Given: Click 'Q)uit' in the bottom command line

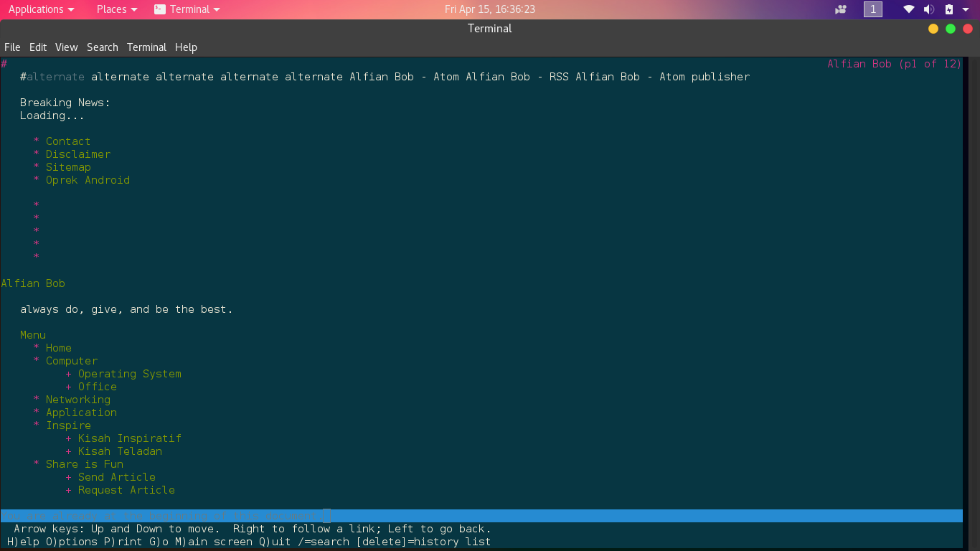Looking at the screenshot, I should click(x=275, y=542).
